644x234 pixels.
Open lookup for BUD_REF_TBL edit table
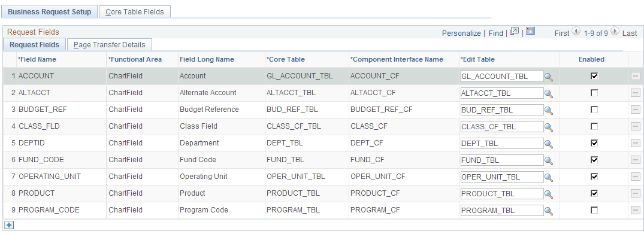549,111
